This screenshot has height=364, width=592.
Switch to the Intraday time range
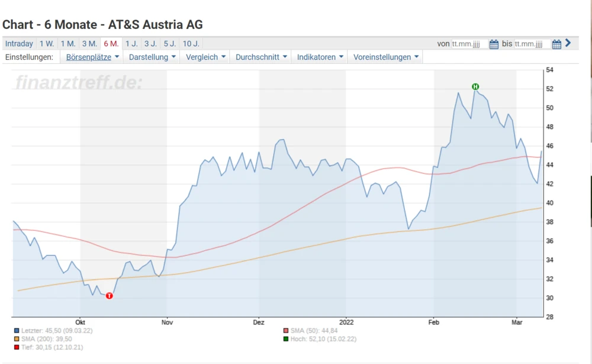point(19,44)
